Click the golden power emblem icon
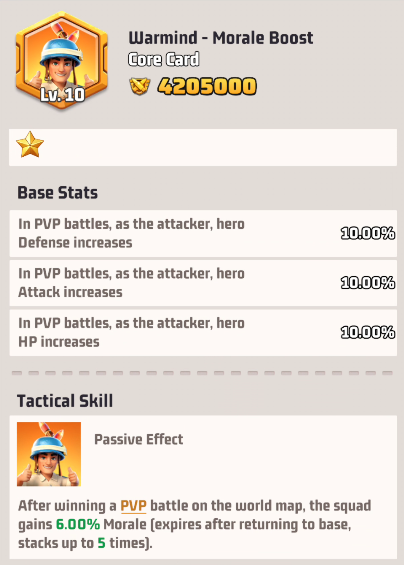 [x=140, y=86]
